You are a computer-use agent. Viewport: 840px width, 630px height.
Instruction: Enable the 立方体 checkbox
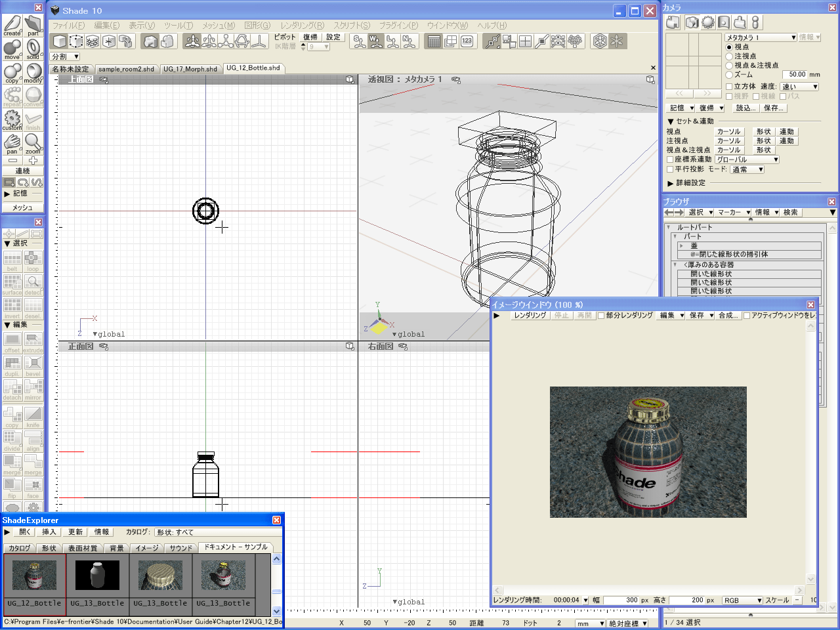(x=729, y=87)
